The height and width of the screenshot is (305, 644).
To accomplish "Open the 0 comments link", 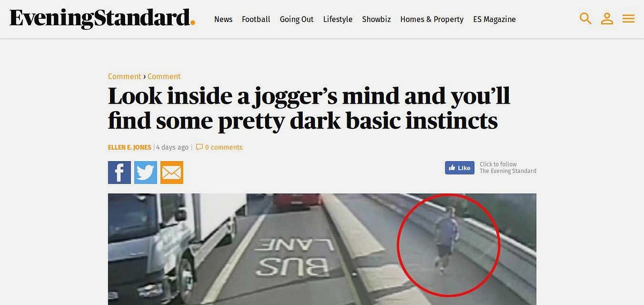I will click(x=223, y=147).
